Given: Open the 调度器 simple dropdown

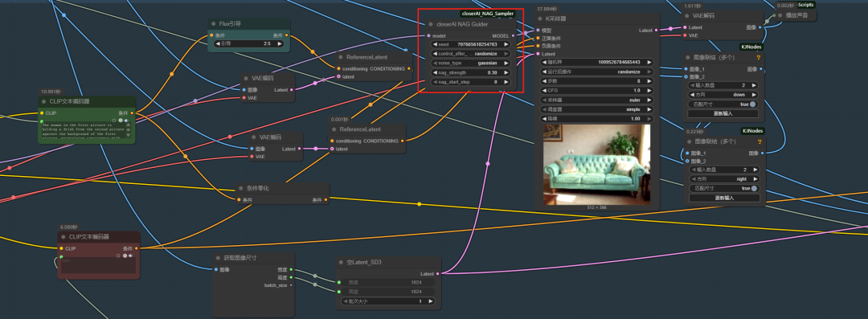Looking at the screenshot, I should pyautogui.click(x=596, y=109).
